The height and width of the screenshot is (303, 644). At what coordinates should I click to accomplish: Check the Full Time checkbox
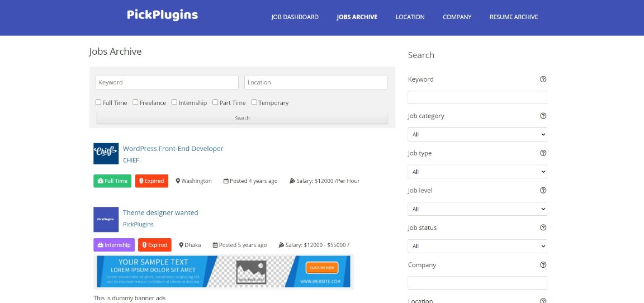tap(98, 103)
